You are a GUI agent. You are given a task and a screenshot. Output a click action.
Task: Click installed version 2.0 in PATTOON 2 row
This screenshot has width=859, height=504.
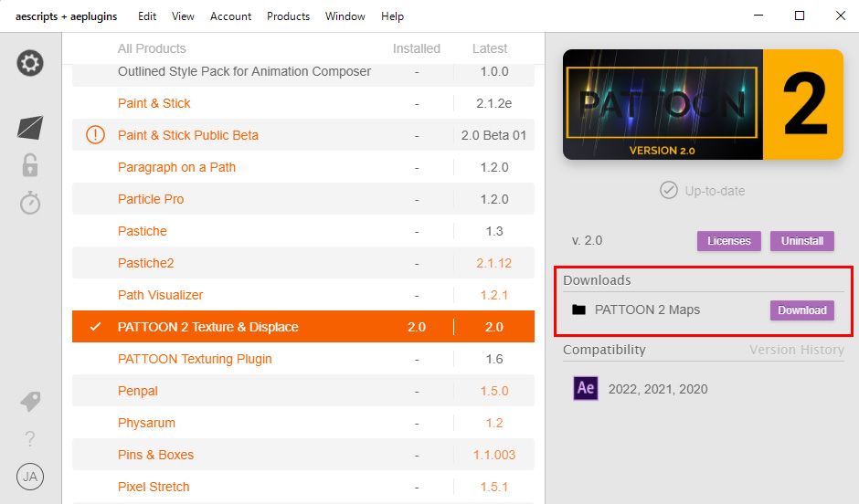(417, 327)
